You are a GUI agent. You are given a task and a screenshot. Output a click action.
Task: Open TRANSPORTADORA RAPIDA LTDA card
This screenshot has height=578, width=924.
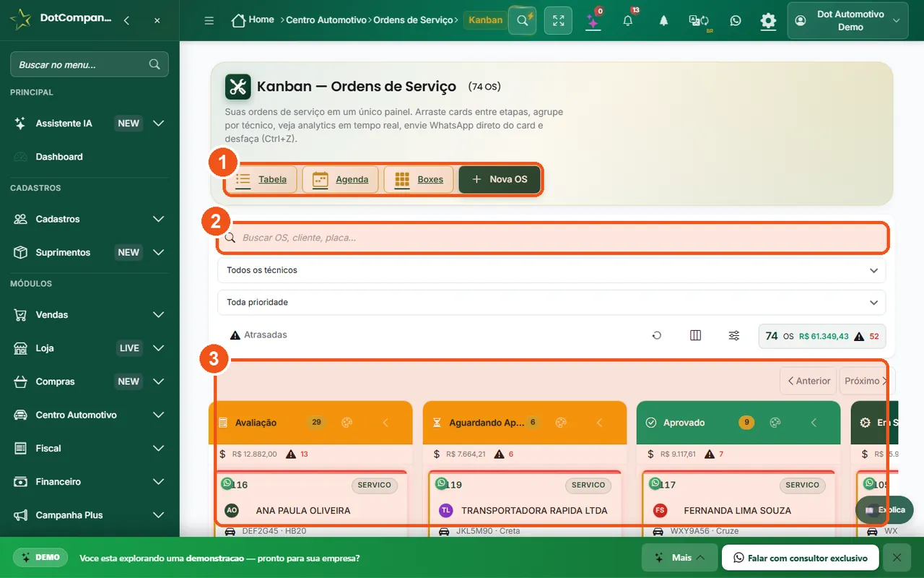coord(534,510)
